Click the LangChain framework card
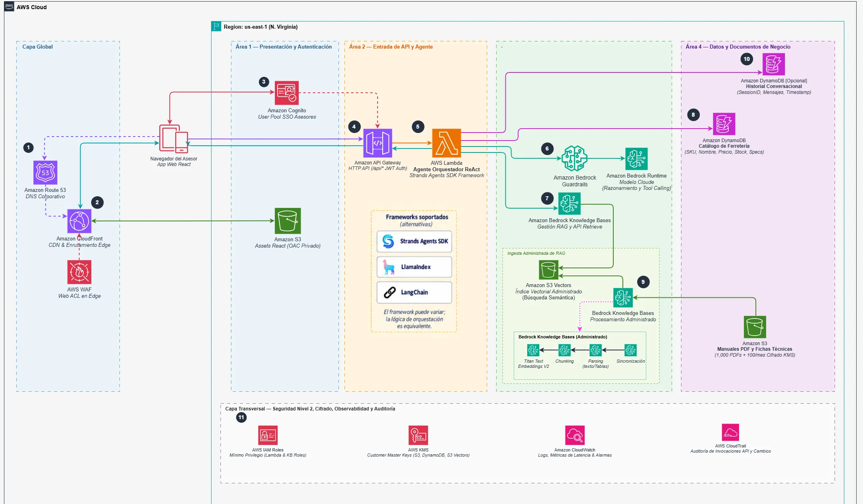Screen dimensions: 863x504 414,292
